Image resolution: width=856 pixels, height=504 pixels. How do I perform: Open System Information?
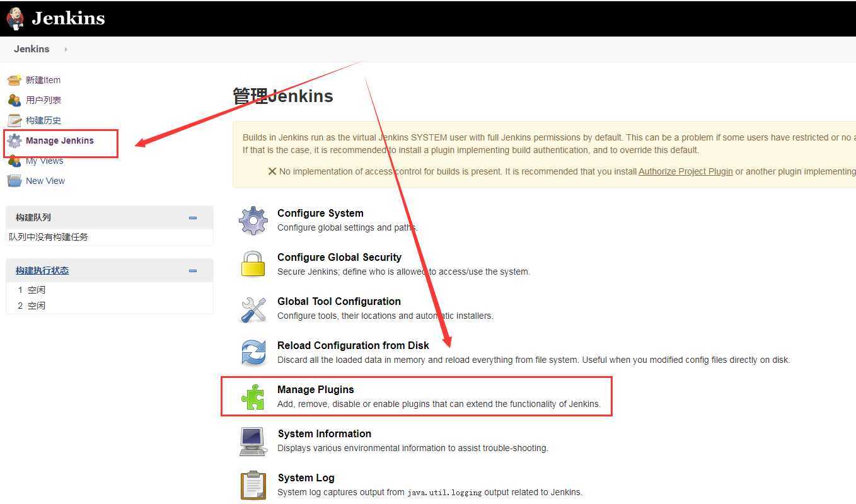point(325,433)
